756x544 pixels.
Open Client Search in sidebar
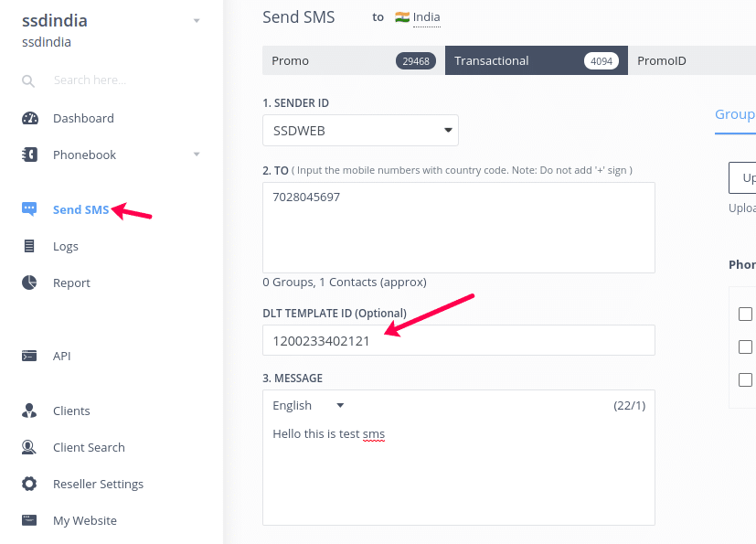tap(89, 448)
